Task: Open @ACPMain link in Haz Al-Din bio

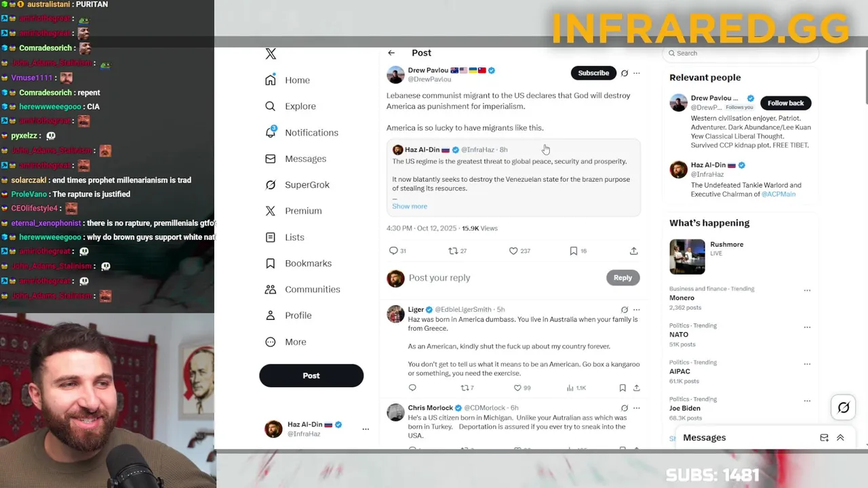Action: click(778, 195)
